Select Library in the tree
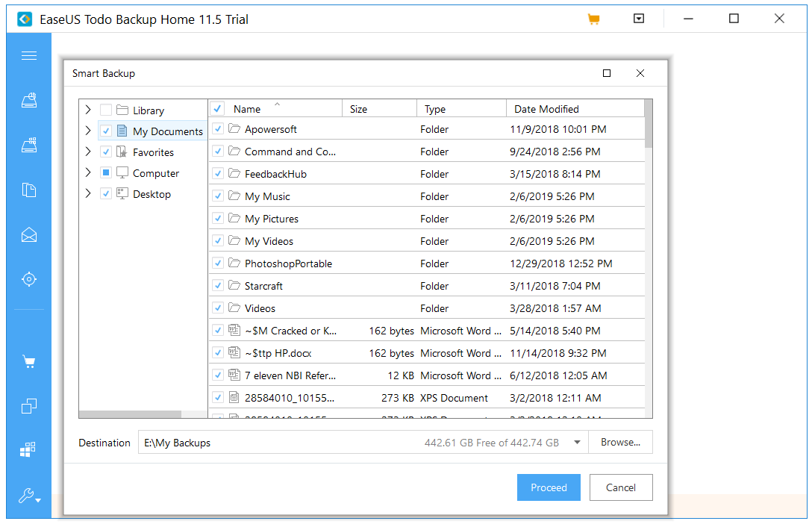 (x=148, y=110)
